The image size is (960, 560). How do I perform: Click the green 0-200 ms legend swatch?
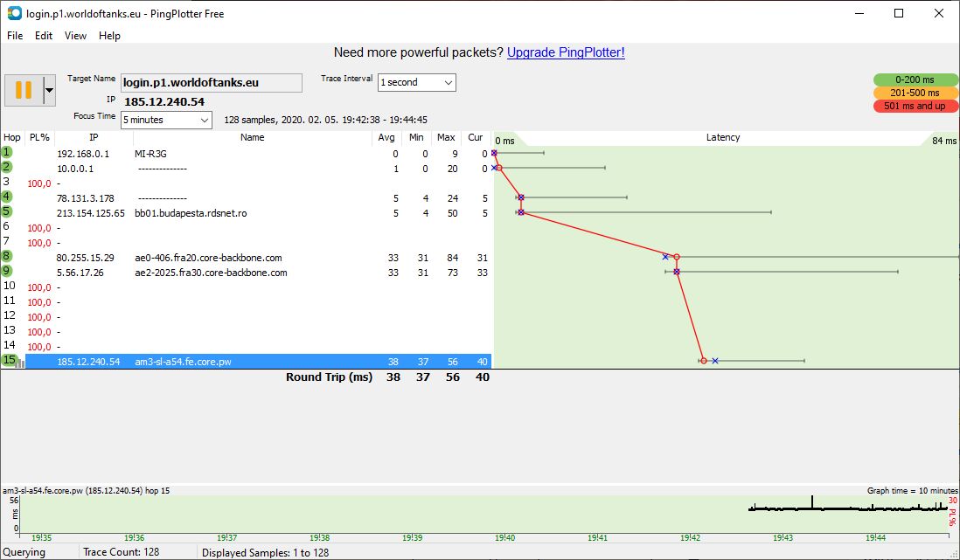915,80
